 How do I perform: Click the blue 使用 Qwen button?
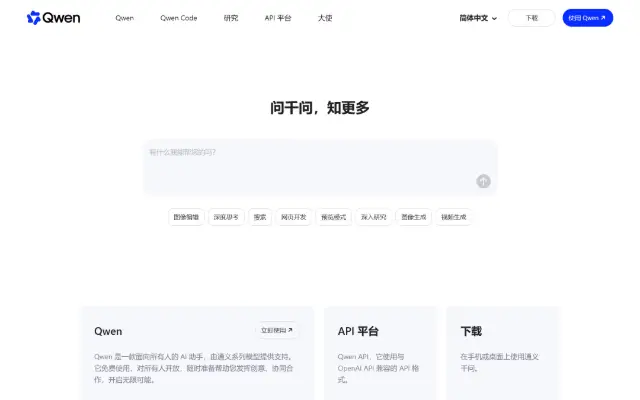tap(587, 18)
